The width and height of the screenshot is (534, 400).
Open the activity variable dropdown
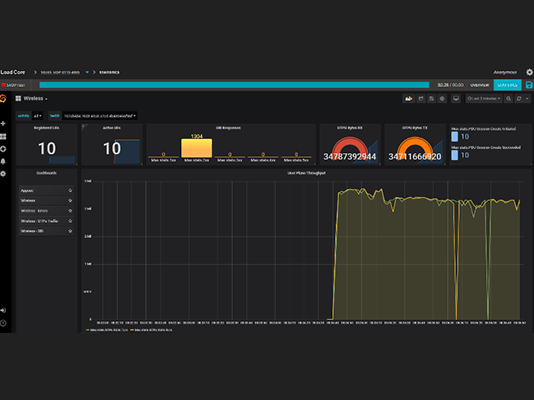pos(37,116)
